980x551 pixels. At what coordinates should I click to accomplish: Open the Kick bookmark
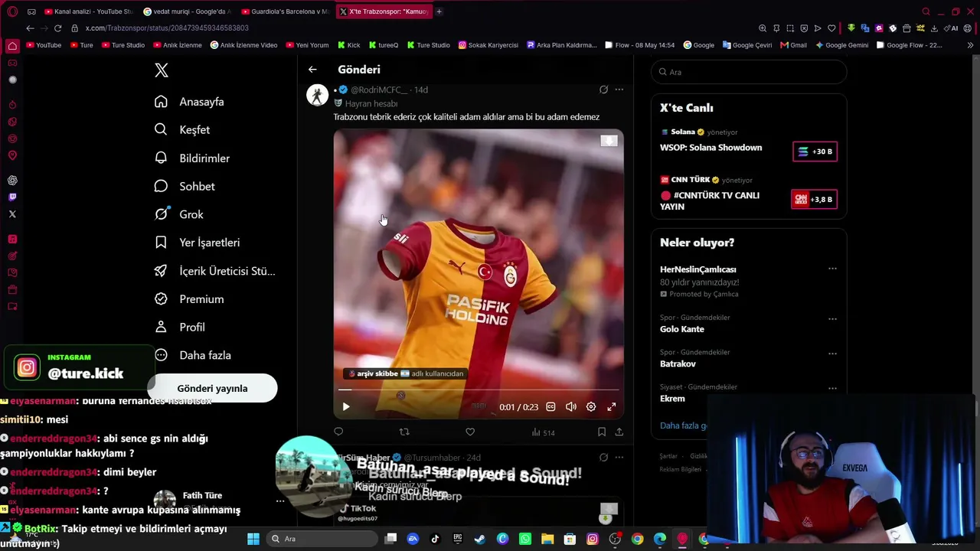[348, 45]
